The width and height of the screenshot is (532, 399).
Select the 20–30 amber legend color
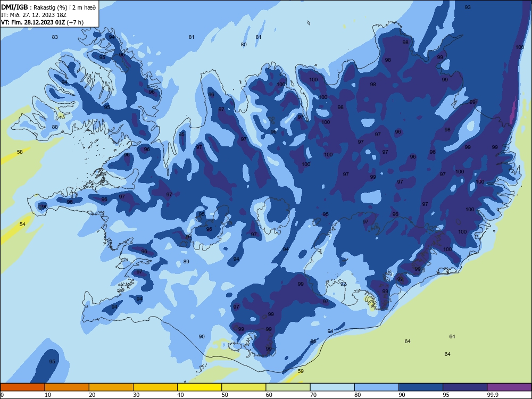(x=111, y=387)
